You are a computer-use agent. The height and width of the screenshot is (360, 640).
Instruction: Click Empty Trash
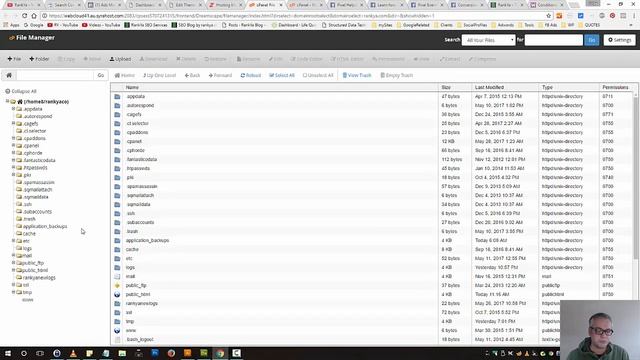[396, 75]
